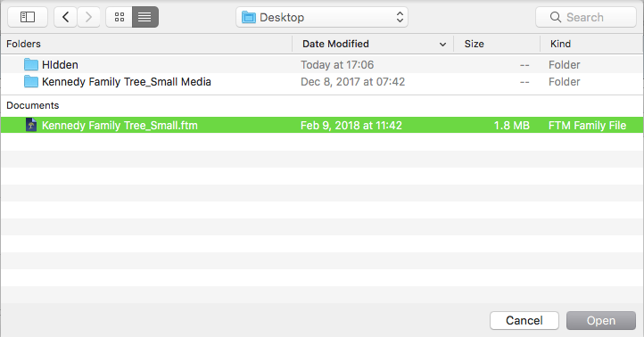Image resolution: width=644 pixels, height=337 pixels.
Task: Toggle the sidebar visibility button
Action: [28, 17]
